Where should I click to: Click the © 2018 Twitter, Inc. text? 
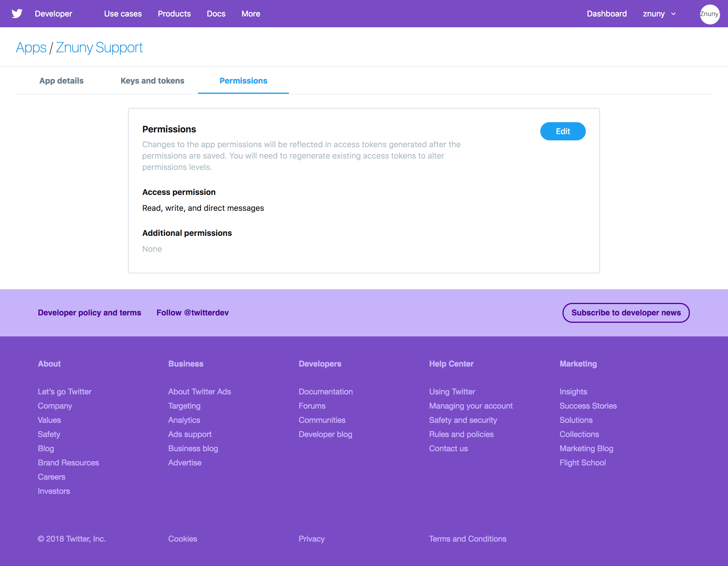pos(72,539)
